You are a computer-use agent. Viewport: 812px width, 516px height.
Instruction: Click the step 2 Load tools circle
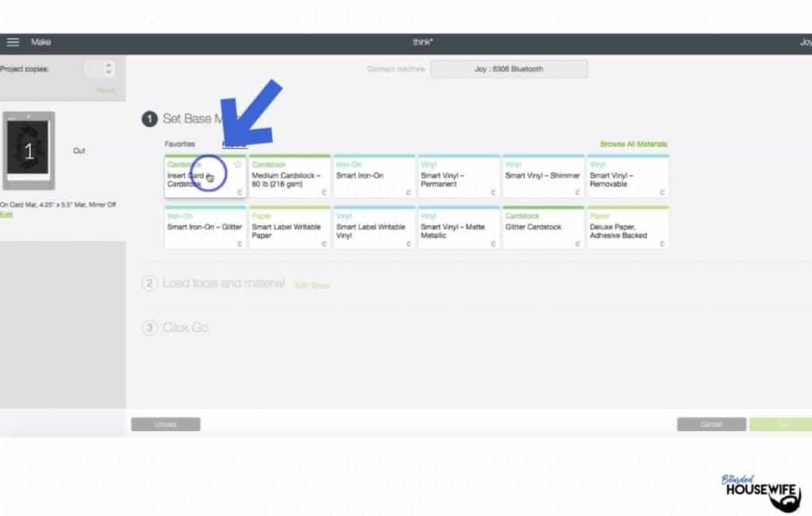click(149, 284)
